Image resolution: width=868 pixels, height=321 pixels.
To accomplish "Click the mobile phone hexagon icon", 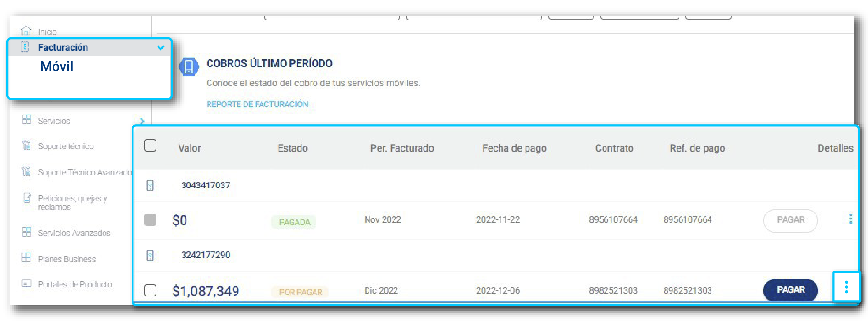I will [x=188, y=67].
